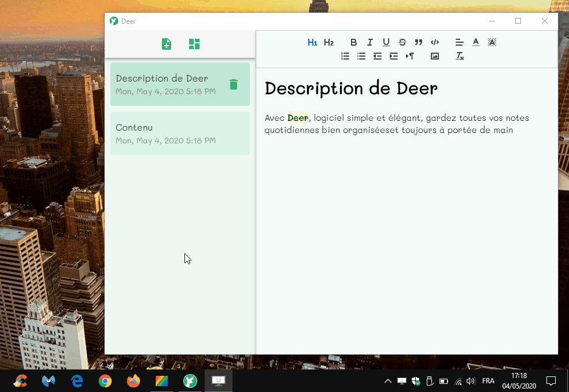Launch Firefox from the taskbar
This screenshot has width=569, height=392.
[x=134, y=381]
